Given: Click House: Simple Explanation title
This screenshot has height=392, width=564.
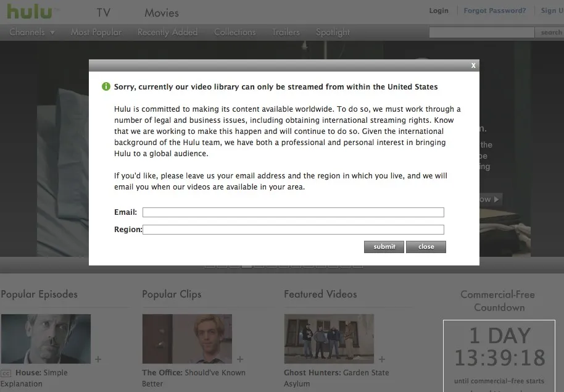Looking at the screenshot, I should 34,378.
